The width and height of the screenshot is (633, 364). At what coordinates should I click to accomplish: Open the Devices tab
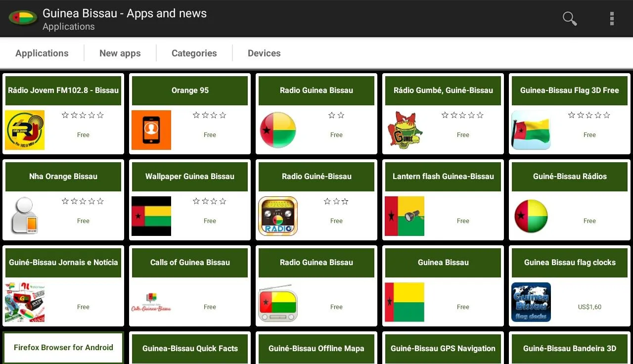264,53
